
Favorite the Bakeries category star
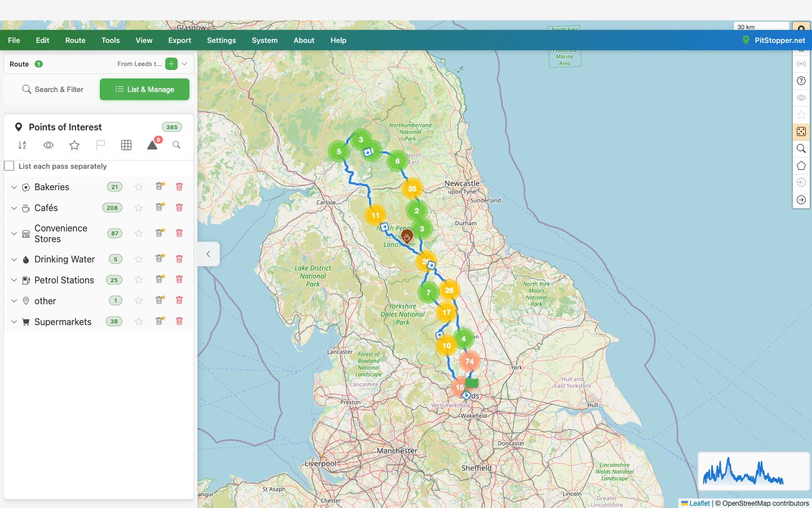coord(139,187)
